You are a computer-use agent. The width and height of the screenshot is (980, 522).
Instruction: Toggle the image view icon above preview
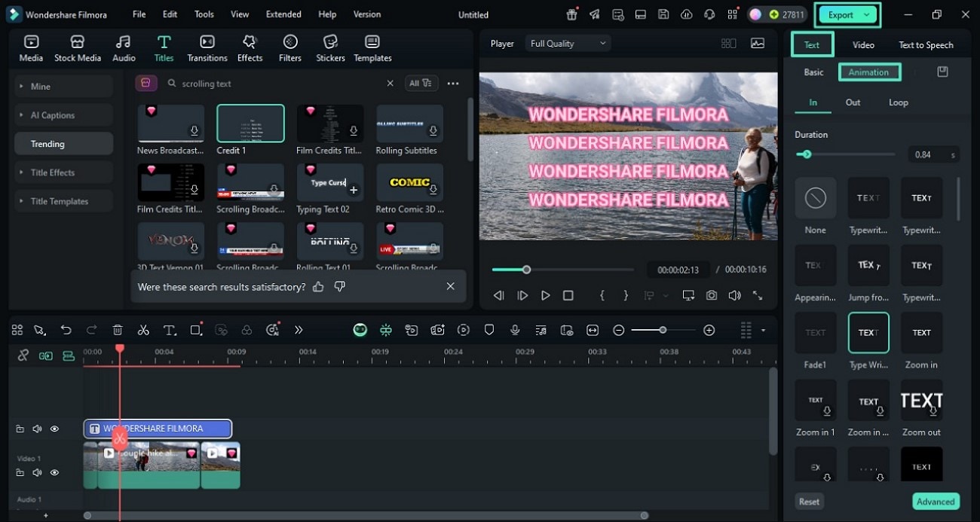tap(758, 44)
